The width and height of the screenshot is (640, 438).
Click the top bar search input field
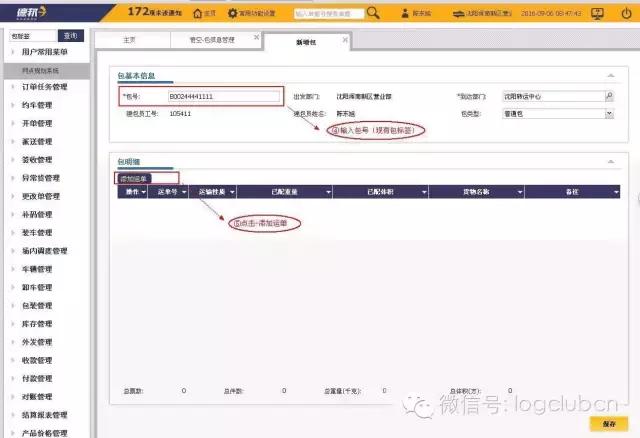pos(329,13)
